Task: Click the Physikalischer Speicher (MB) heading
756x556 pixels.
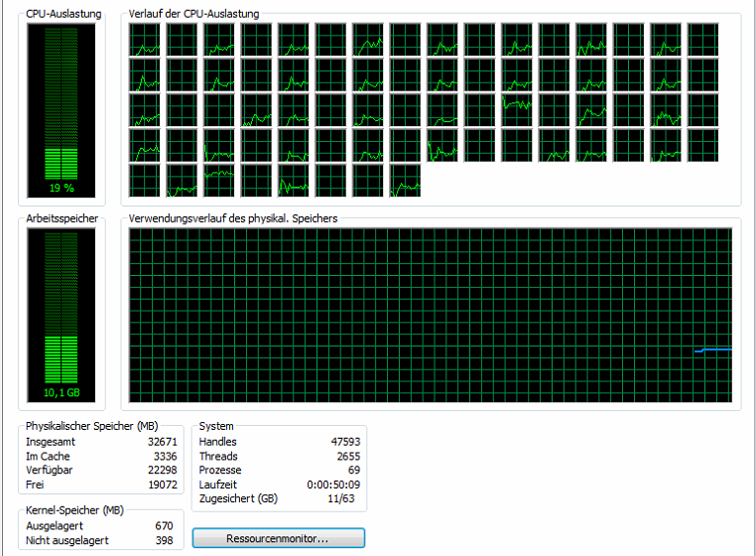Action: click(91, 426)
